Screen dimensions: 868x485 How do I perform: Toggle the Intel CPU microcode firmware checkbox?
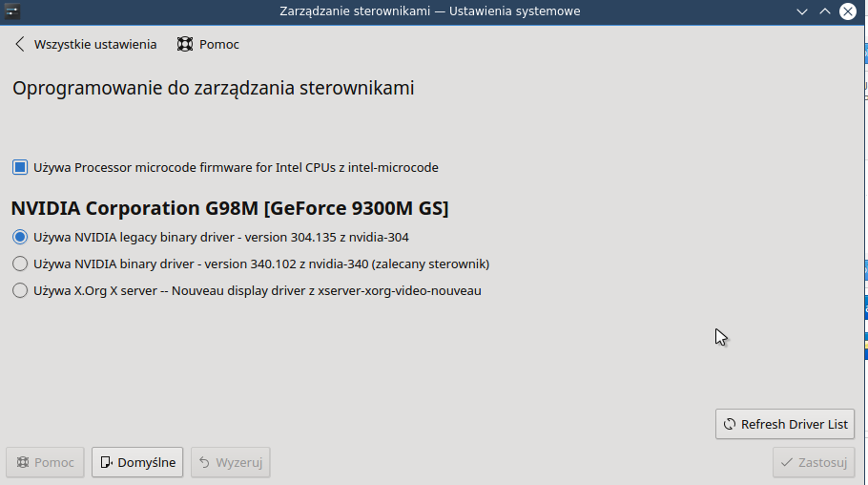pyautogui.click(x=20, y=167)
